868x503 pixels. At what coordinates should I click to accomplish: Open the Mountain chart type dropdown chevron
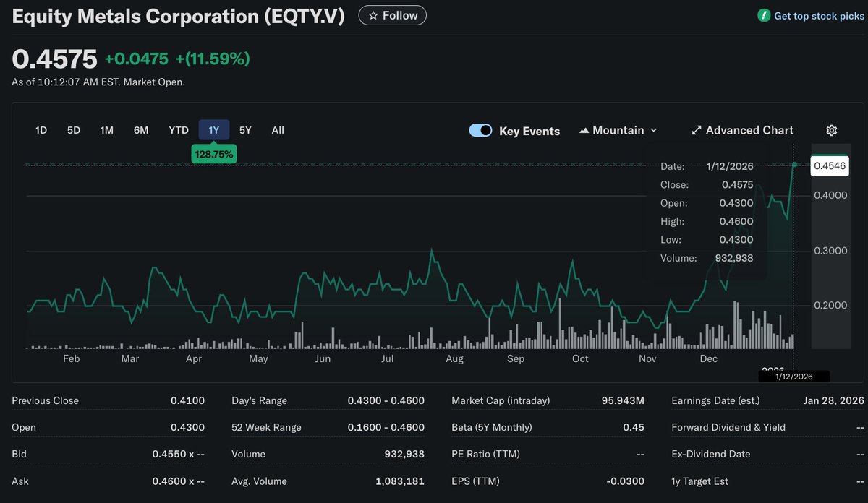[x=654, y=130]
